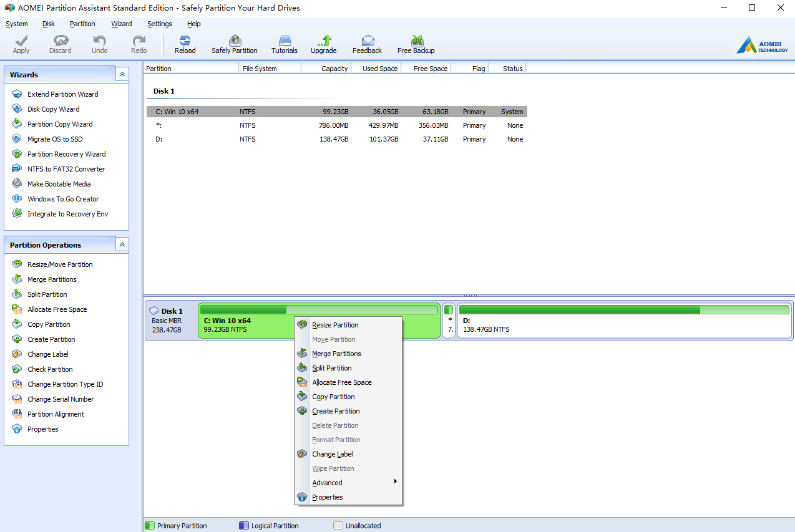Choose Copy Partition from context menu
Screen dimensions: 795x532
348,397
